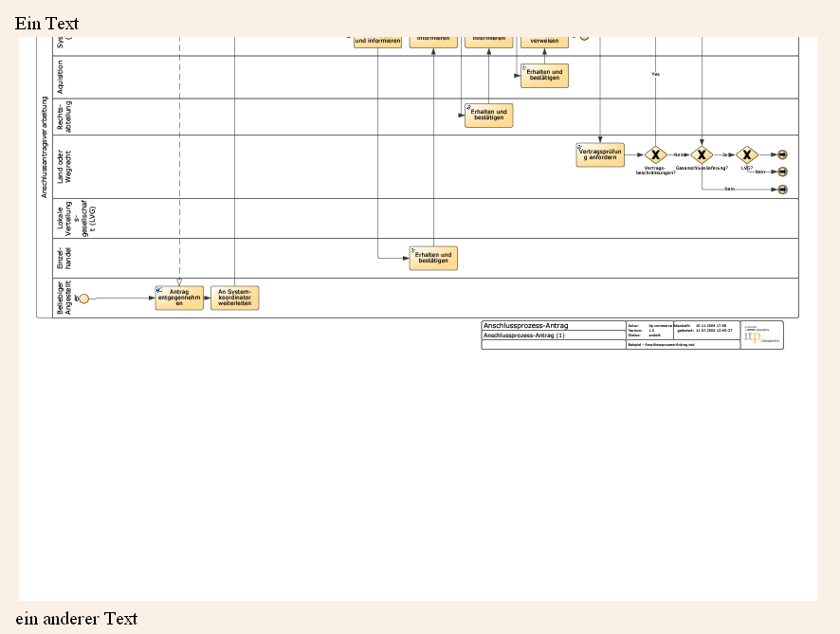Click the 'Land oder Wegrecht' lane label

64,167
